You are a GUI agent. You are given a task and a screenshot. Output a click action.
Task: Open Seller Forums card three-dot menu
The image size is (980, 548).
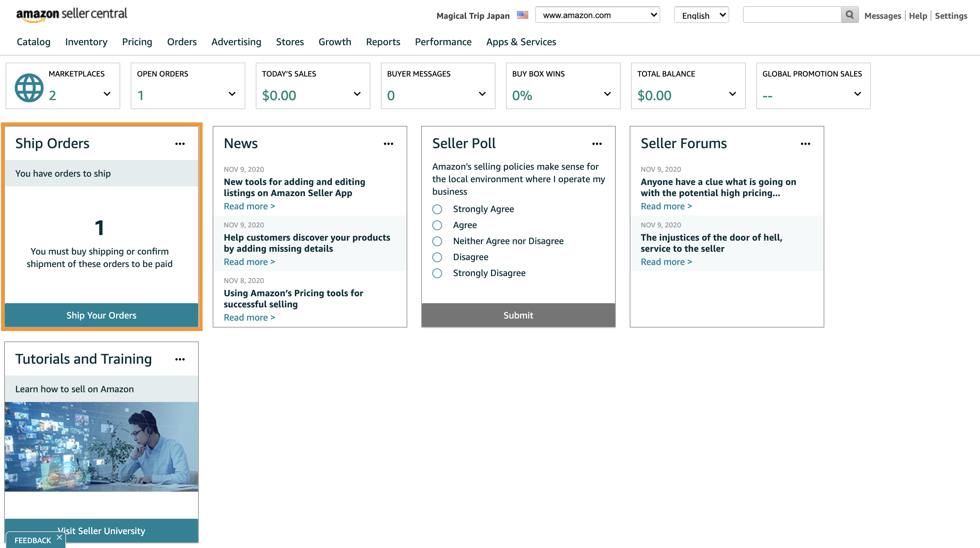point(806,144)
